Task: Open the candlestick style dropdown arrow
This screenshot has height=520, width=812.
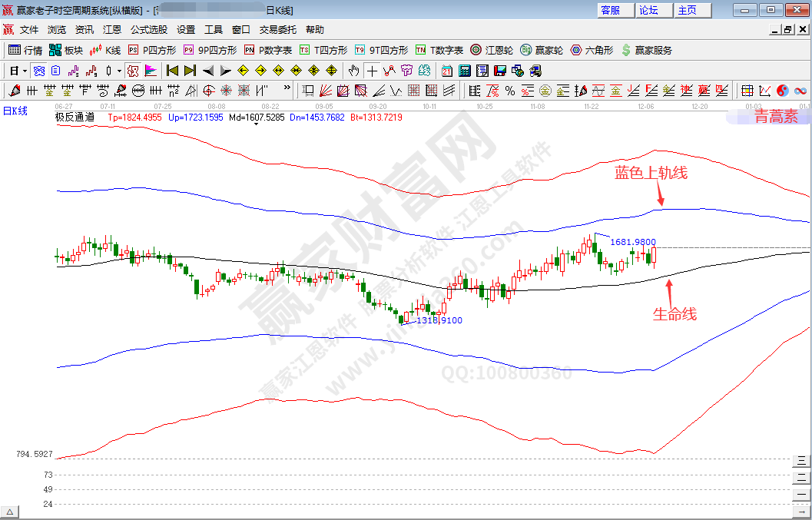Action: 119,71
